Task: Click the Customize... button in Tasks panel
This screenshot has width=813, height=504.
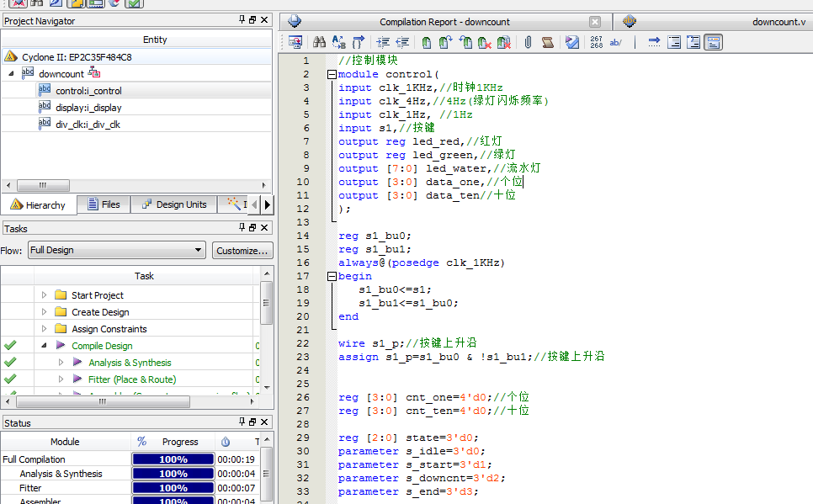Action: (x=242, y=250)
